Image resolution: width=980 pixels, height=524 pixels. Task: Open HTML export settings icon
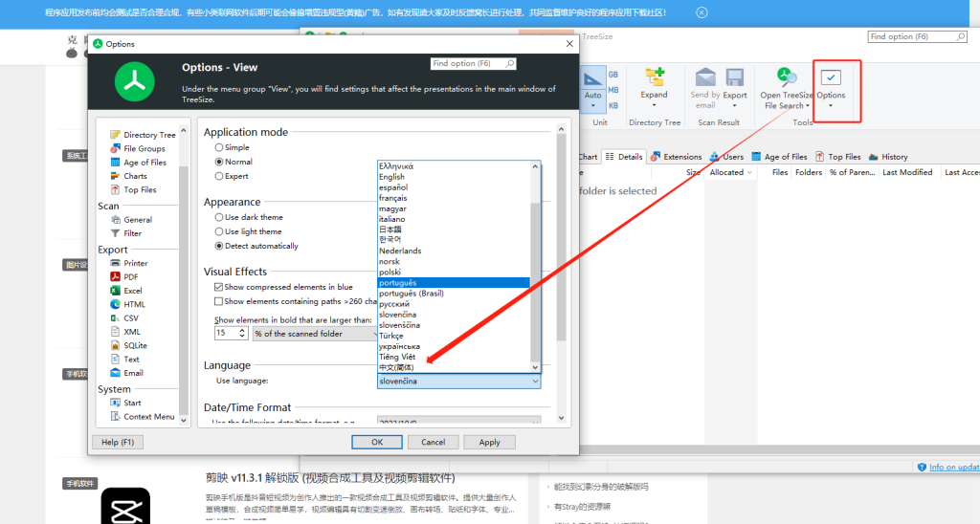[x=115, y=304]
